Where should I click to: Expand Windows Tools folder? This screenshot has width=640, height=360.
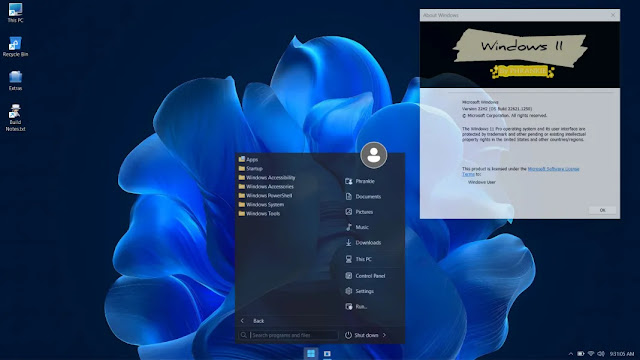click(259, 213)
